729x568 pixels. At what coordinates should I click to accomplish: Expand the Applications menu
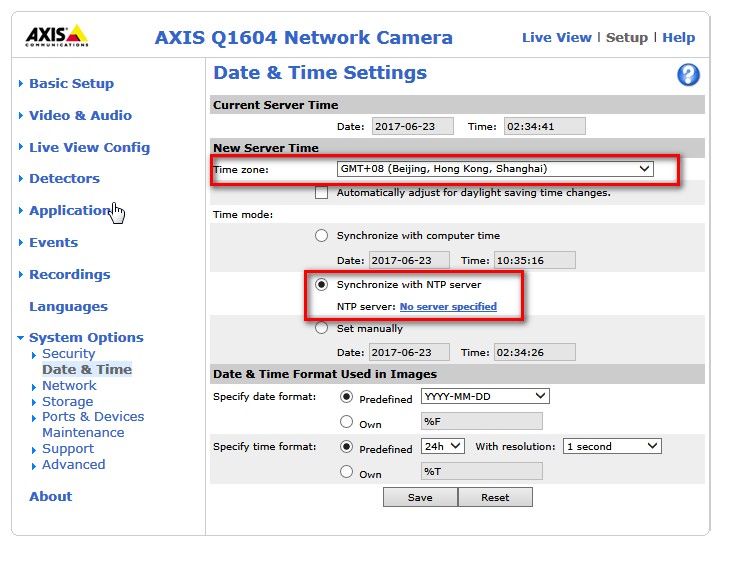point(70,211)
